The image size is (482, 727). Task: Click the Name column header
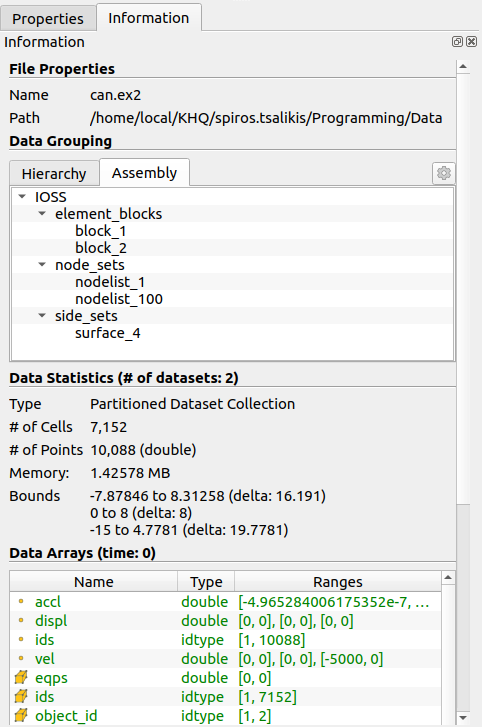94,582
